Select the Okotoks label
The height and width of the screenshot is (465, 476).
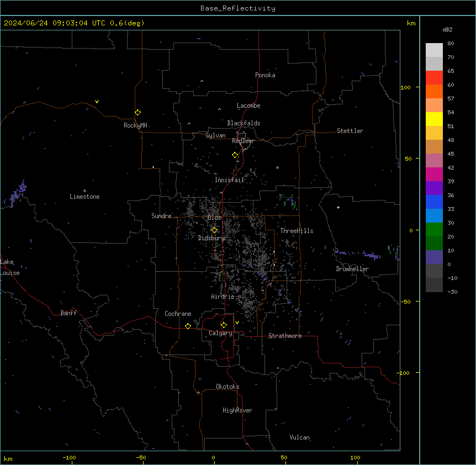(228, 387)
